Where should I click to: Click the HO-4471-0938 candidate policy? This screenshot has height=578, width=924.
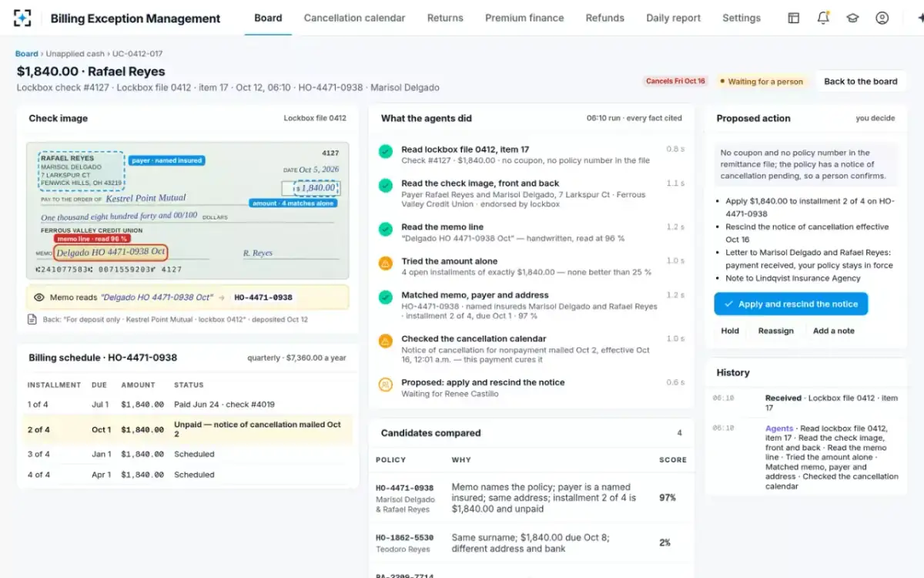tap(404, 488)
